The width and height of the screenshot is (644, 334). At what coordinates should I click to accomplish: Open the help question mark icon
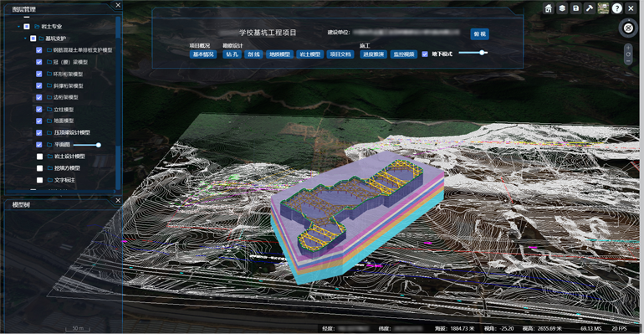pos(617,8)
